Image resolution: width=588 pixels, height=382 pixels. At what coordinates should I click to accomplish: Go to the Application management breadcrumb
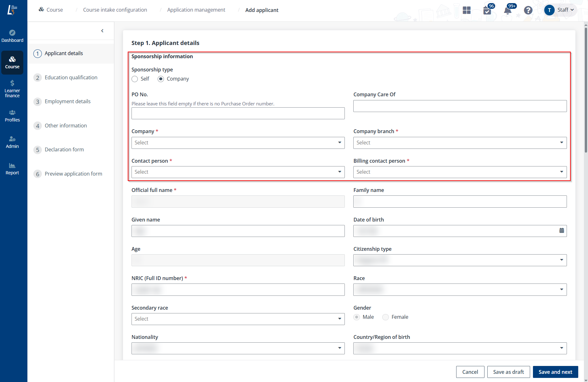click(196, 10)
